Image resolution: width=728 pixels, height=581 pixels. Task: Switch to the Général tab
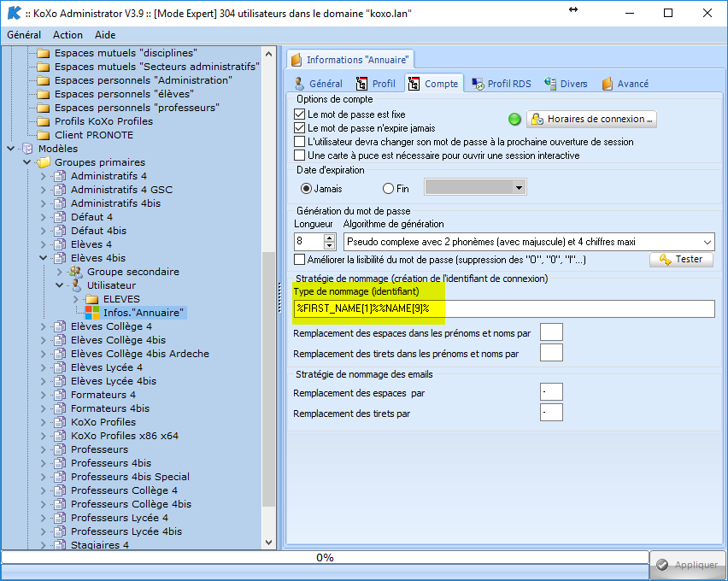pyautogui.click(x=319, y=84)
